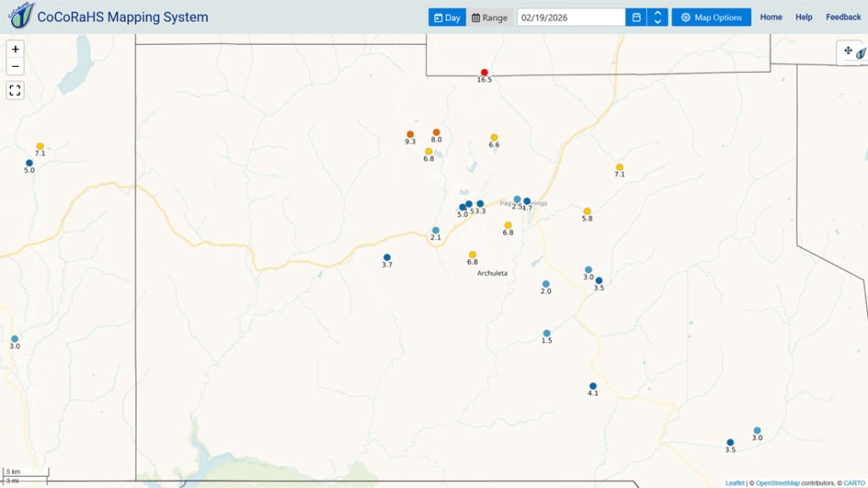Select the orange 9.3 station marker
The height and width of the screenshot is (488, 868).
pos(410,135)
